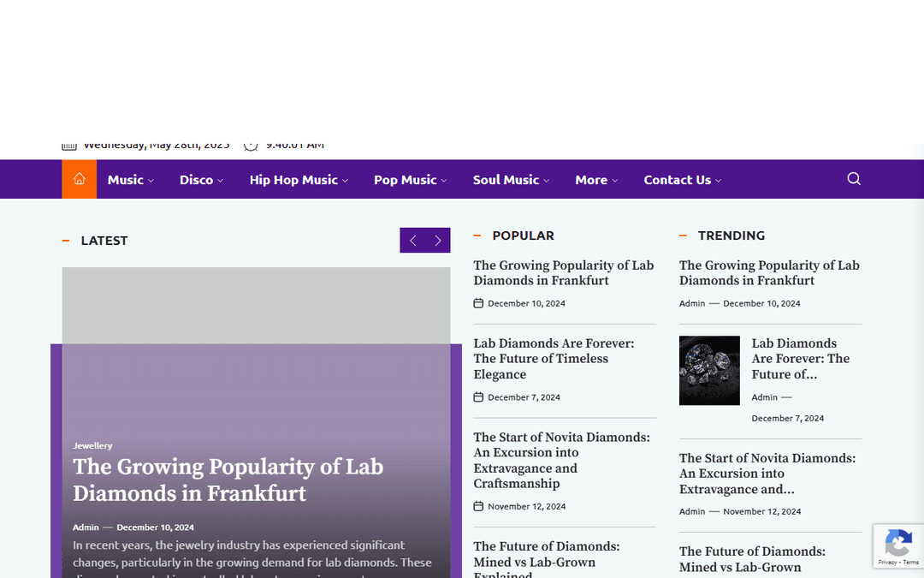Click the diamonds thumbnail in Trending
This screenshot has height=578, width=924.
tap(709, 371)
